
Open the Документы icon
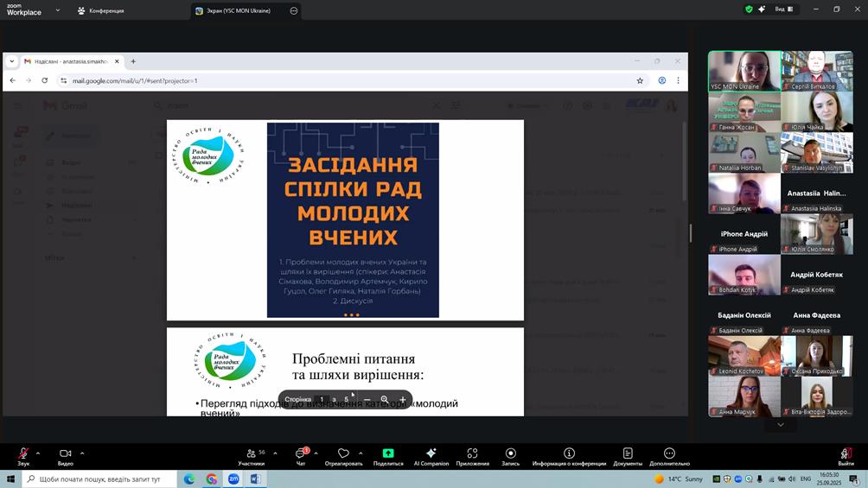tap(628, 454)
